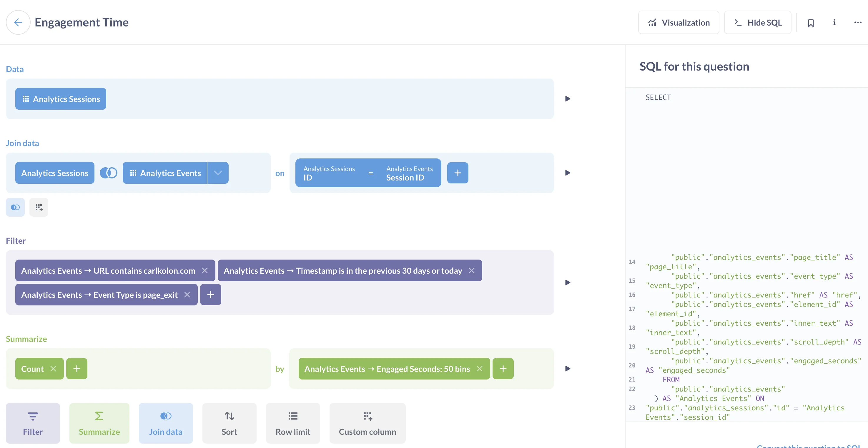Preview the Data step with play arrow
This screenshot has width=868, height=448.
pyautogui.click(x=568, y=99)
